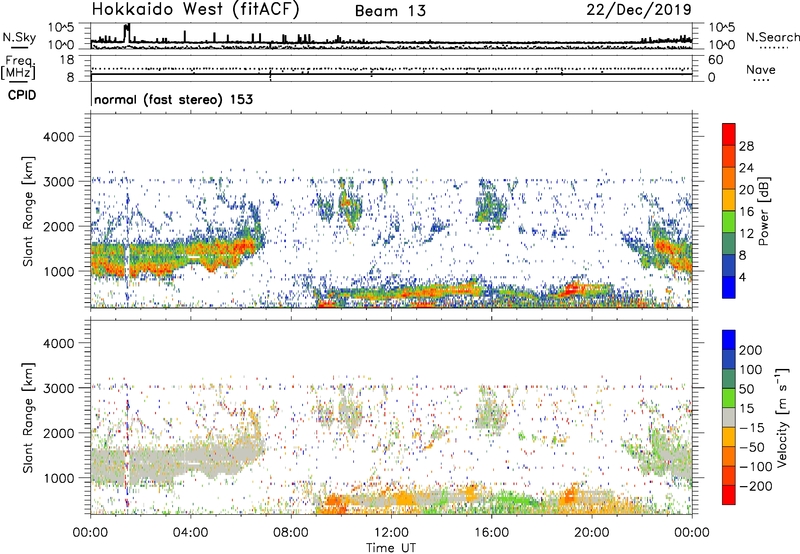
Task: Click the '60' Nave axis tick
Action: click(x=715, y=60)
